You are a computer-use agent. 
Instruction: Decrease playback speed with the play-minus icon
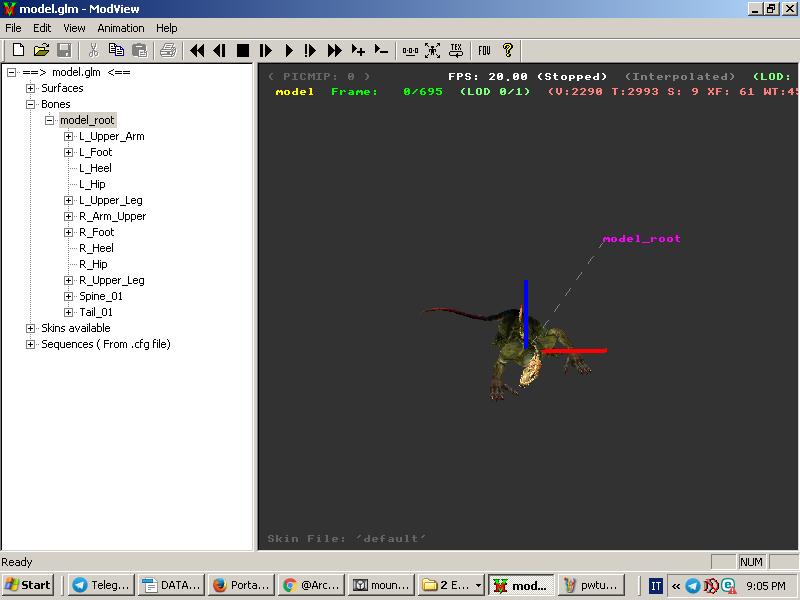[381, 50]
